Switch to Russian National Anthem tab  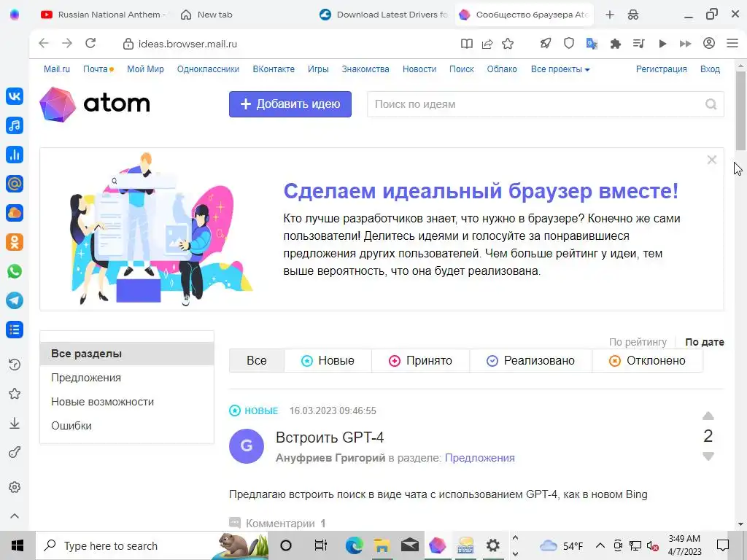point(102,15)
